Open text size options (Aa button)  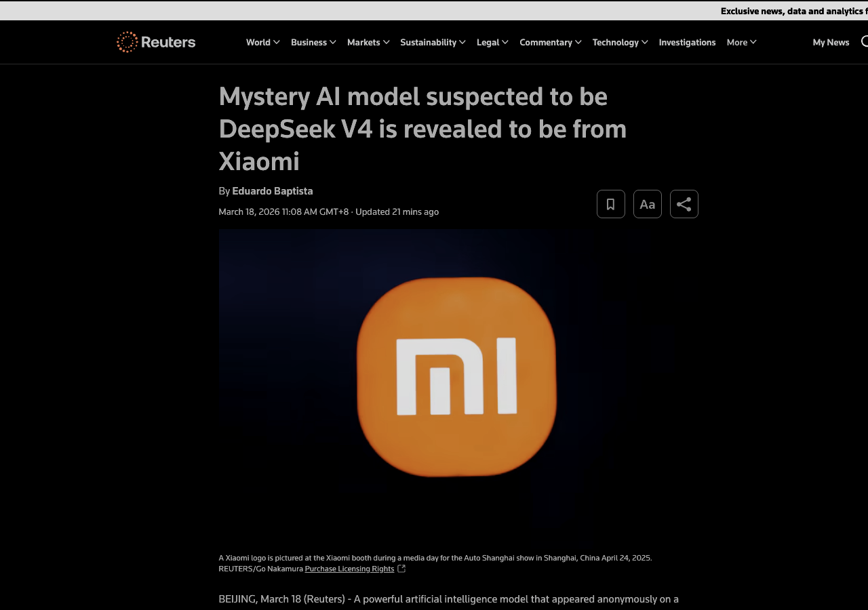click(648, 204)
